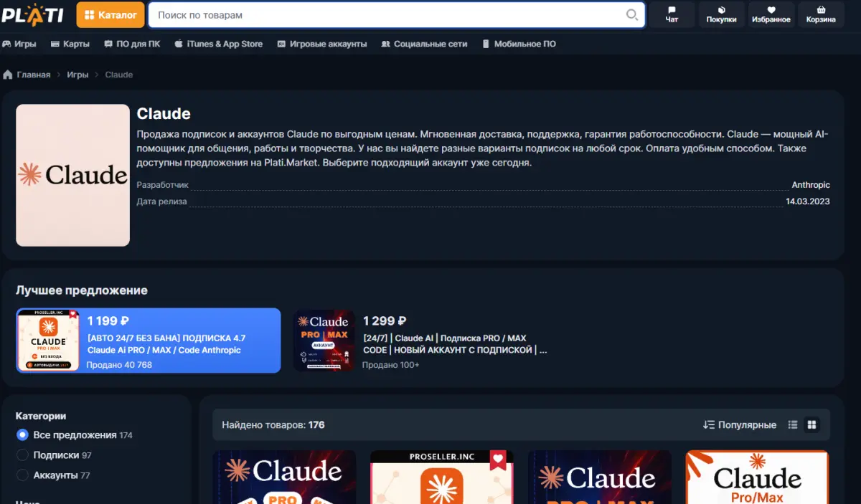The height and width of the screenshot is (504, 861).
Task: Open white Claude Pro/Max product card
Action: coord(757,477)
